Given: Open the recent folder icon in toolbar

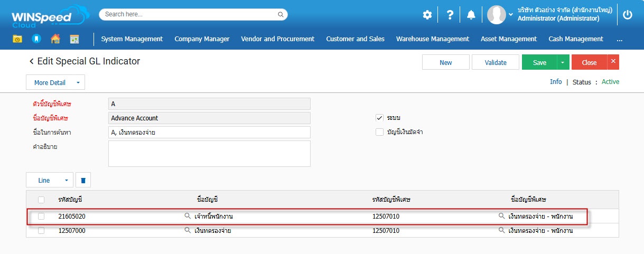Looking at the screenshot, I should pos(17,39).
